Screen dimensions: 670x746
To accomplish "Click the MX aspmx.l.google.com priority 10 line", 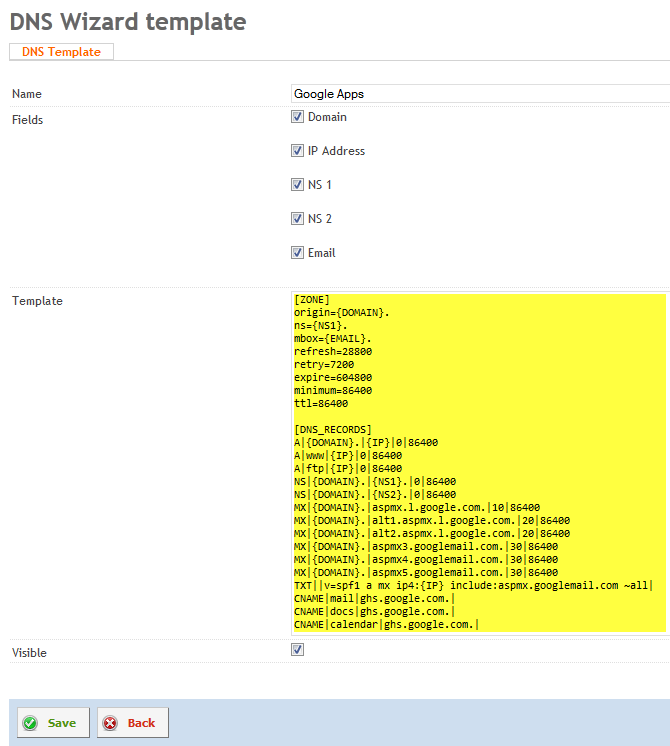I will pos(417,508).
